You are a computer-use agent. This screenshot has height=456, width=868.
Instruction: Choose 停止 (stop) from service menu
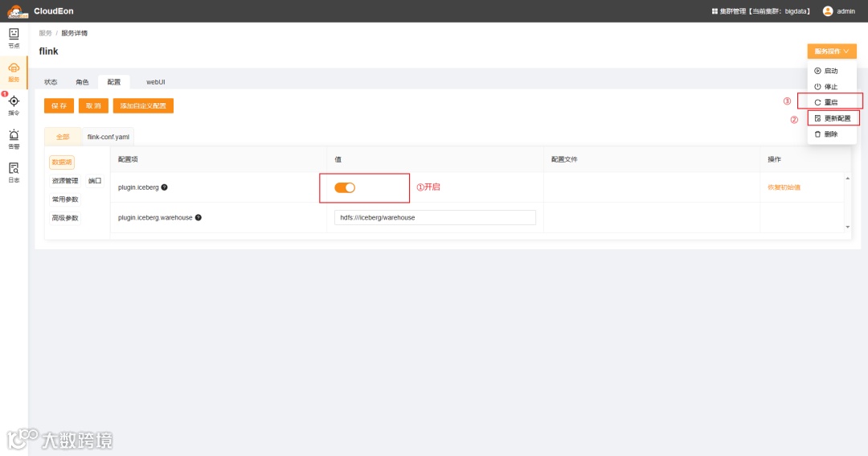click(x=832, y=86)
